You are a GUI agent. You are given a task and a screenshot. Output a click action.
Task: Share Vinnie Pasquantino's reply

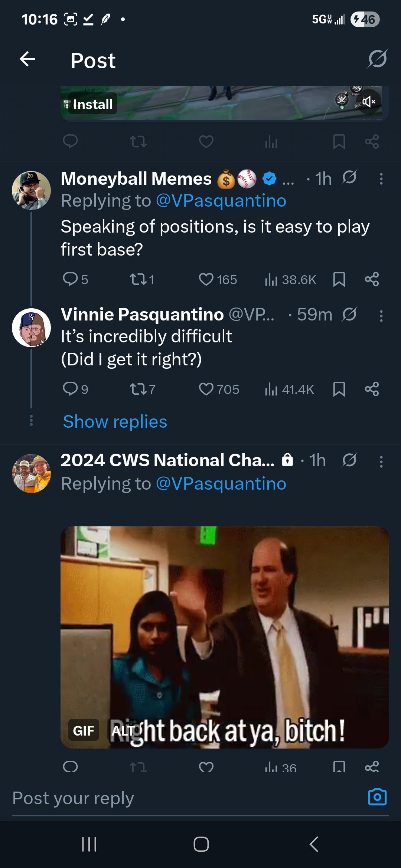tap(372, 389)
